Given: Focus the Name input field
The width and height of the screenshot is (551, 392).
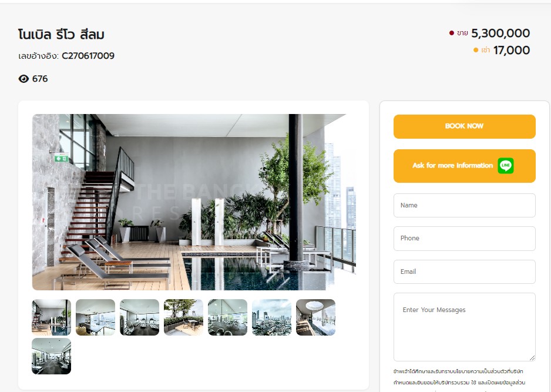Looking at the screenshot, I should pyautogui.click(x=464, y=205).
